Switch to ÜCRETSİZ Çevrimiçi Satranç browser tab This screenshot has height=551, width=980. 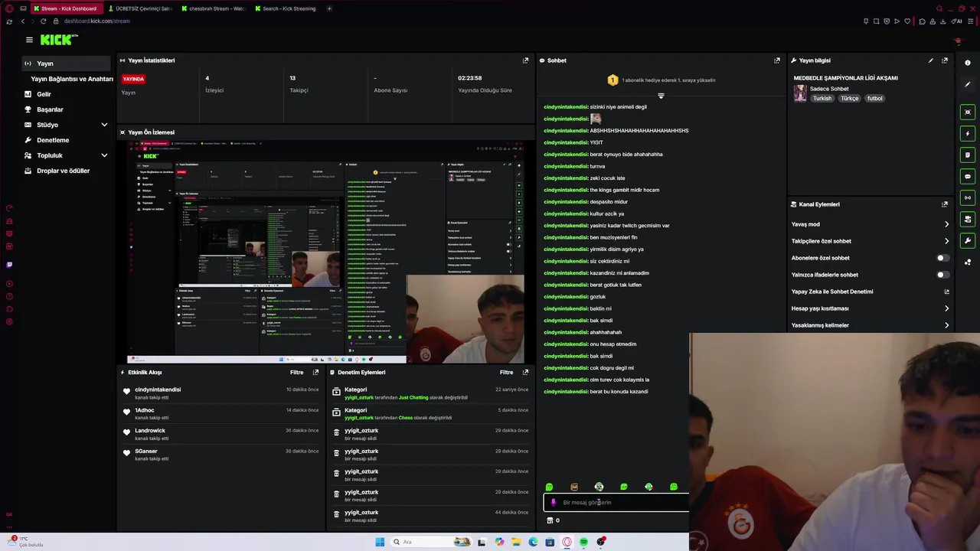[x=139, y=8]
